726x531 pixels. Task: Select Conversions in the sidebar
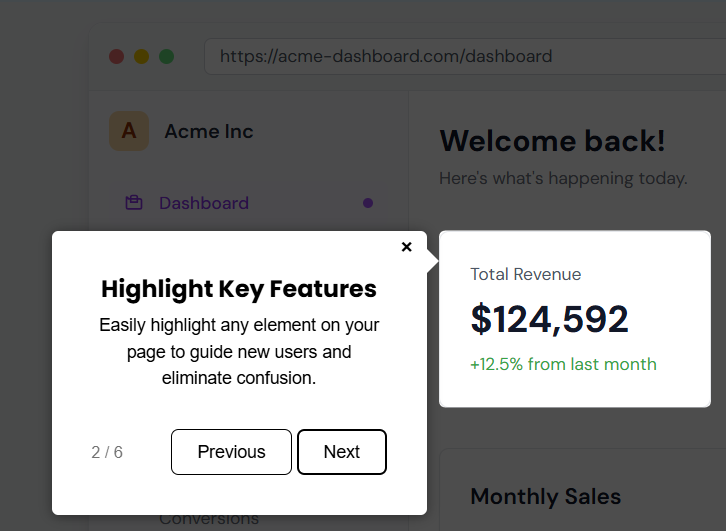[209, 519]
